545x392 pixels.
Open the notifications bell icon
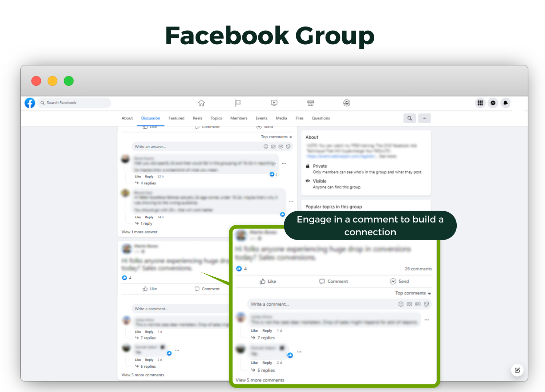(505, 103)
